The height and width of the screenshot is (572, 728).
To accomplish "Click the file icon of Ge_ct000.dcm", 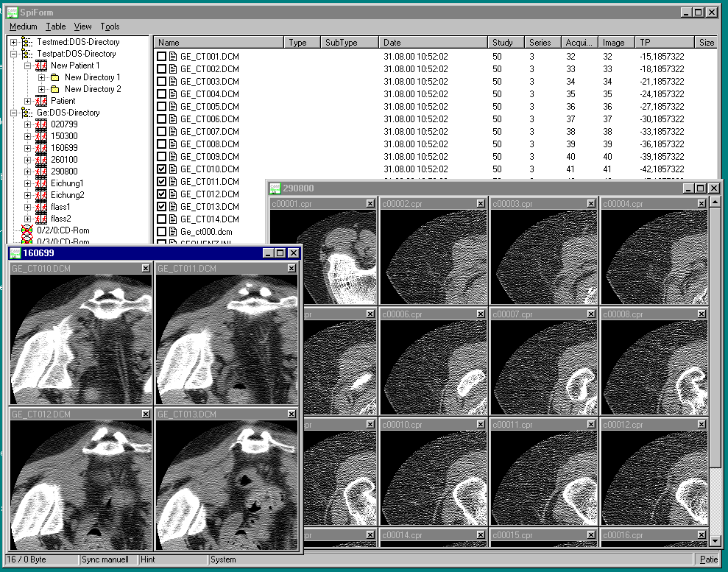I will tap(173, 232).
